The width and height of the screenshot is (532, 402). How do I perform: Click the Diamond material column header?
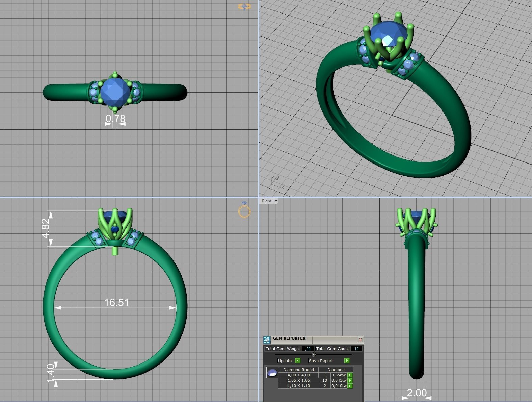(336, 370)
